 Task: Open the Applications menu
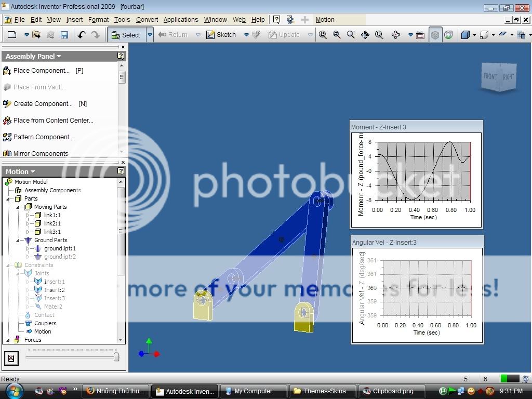[181, 20]
